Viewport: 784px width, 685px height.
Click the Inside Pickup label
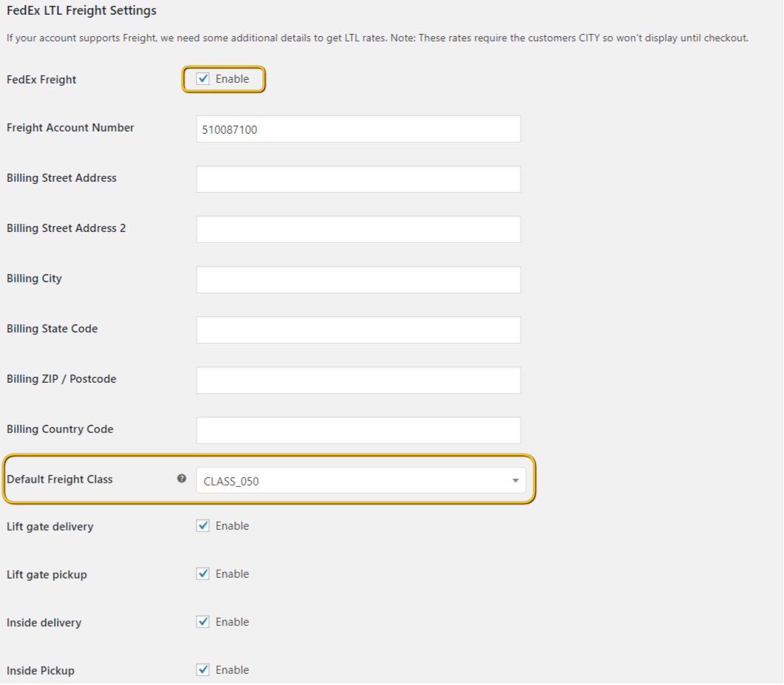[x=41, y=671]
